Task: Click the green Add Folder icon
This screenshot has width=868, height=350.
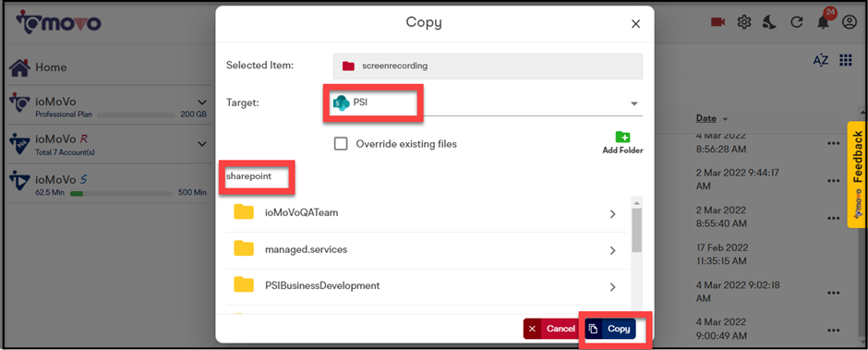Action: [x=622, y=138]
